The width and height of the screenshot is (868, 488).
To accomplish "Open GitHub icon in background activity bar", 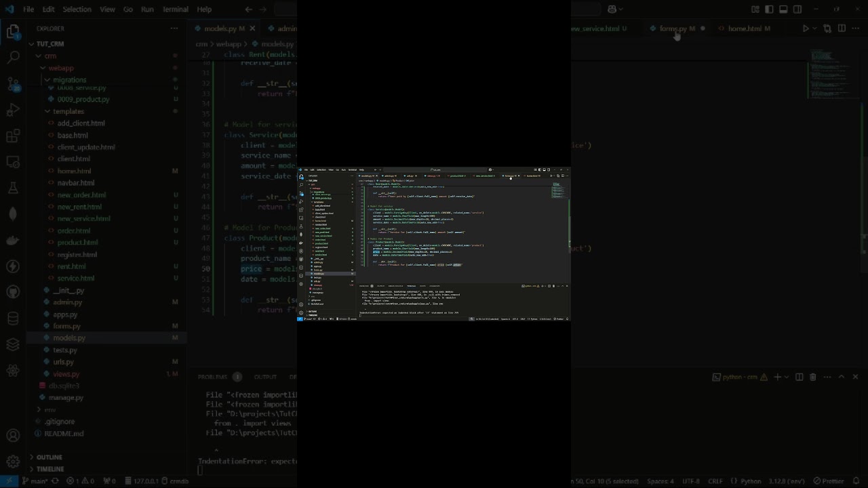I will tap(13, 292).
